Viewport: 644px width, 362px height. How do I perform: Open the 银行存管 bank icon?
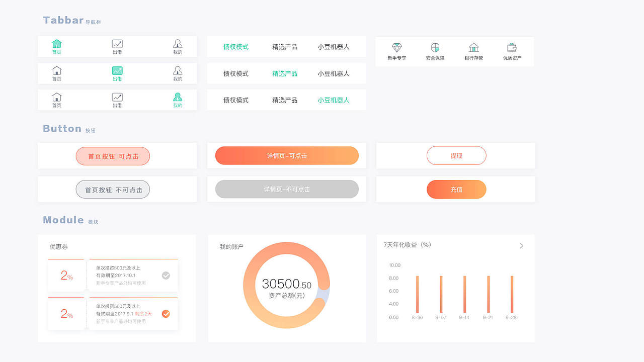(474, 47)
